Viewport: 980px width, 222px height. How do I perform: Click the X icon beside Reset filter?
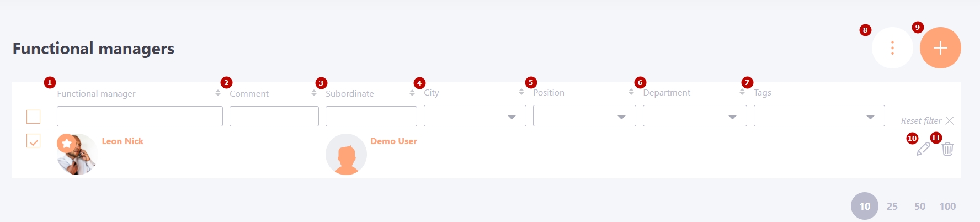click(x=950, y=120)
